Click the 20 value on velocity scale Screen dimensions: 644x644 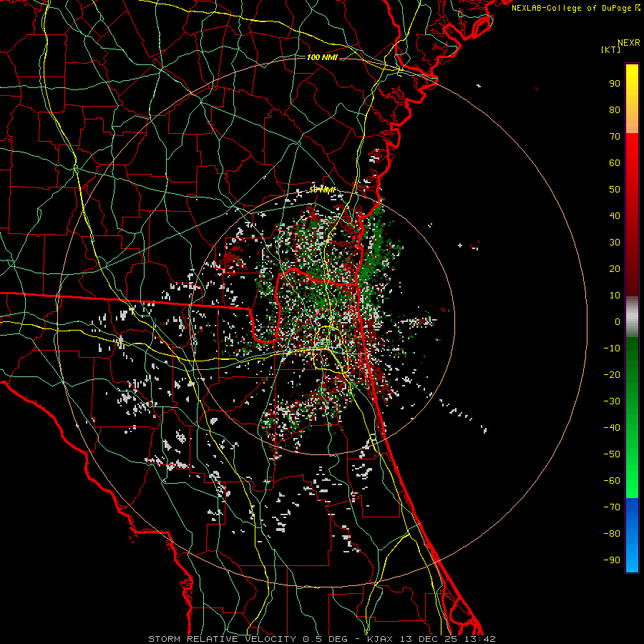[615, 269]
